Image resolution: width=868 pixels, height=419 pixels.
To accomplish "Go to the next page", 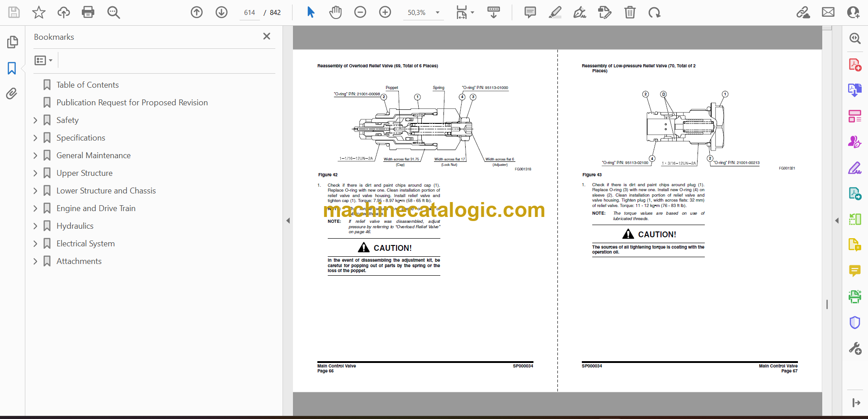I will pyautogui.click(x=222, y=12).
